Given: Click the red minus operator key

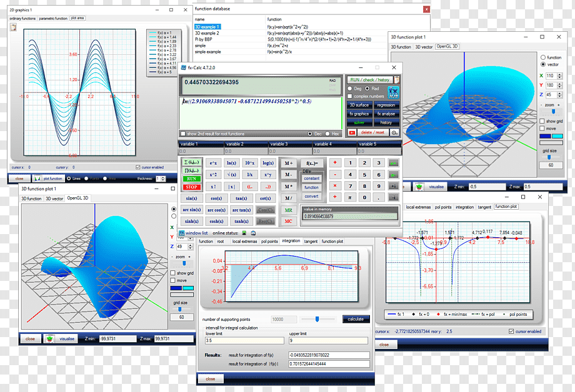Looking at the screenshot, I should tap(335, 174).
